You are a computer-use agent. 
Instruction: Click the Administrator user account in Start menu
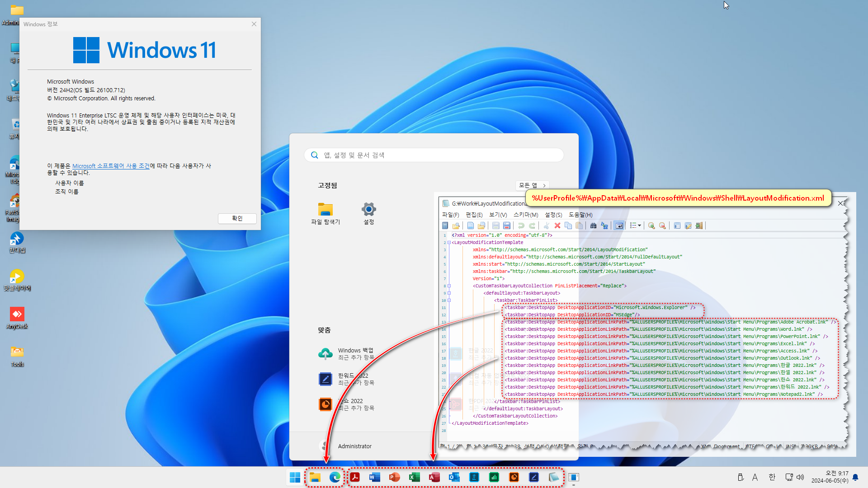pos(346,446)
